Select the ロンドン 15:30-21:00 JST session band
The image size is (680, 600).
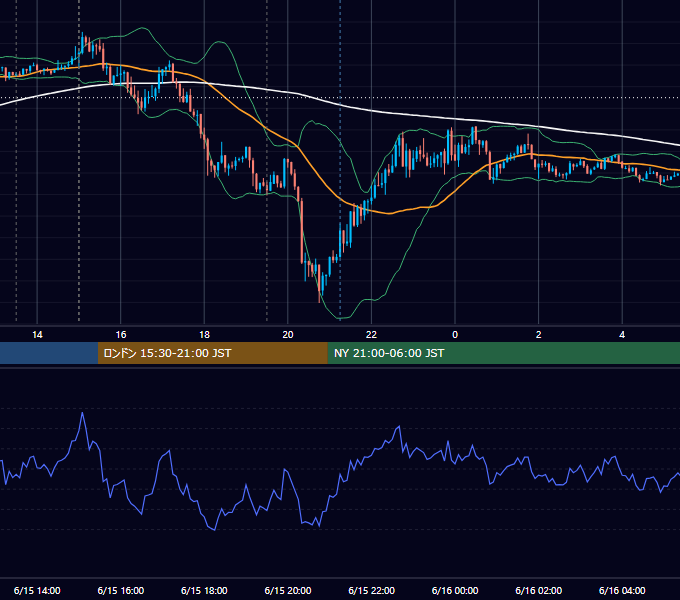212,353
